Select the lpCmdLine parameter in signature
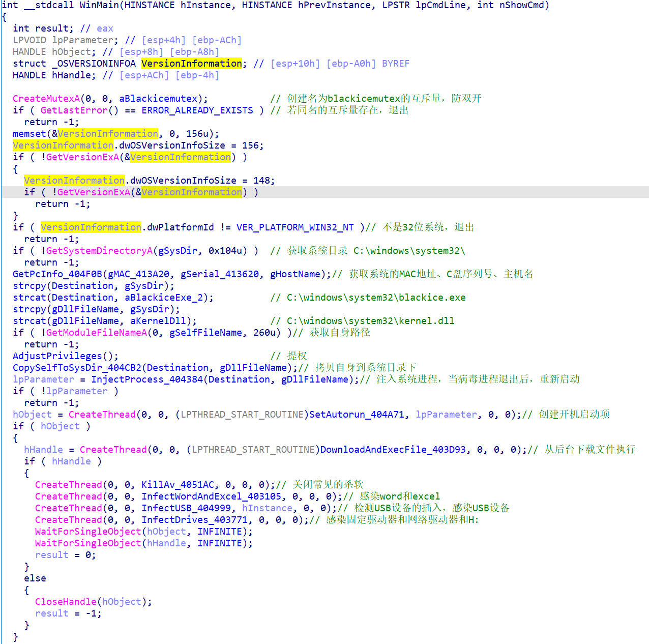Viewport: 649px width, 644px height. coord(441,5)
